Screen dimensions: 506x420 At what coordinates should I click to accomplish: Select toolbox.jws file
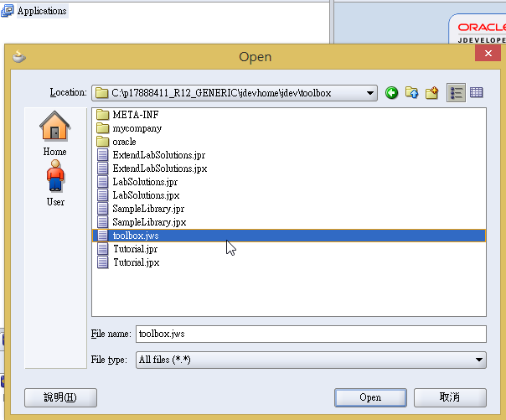[x=289, y=236]
